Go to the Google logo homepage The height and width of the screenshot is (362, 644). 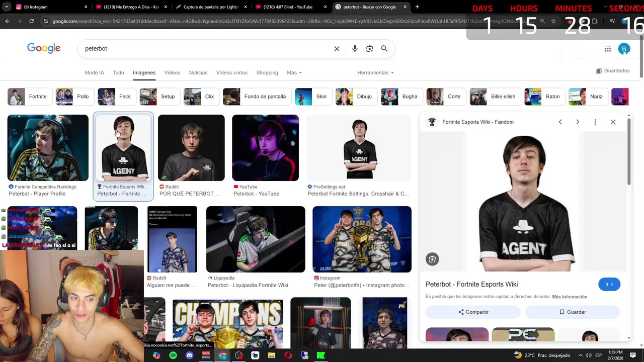[44, 48]
